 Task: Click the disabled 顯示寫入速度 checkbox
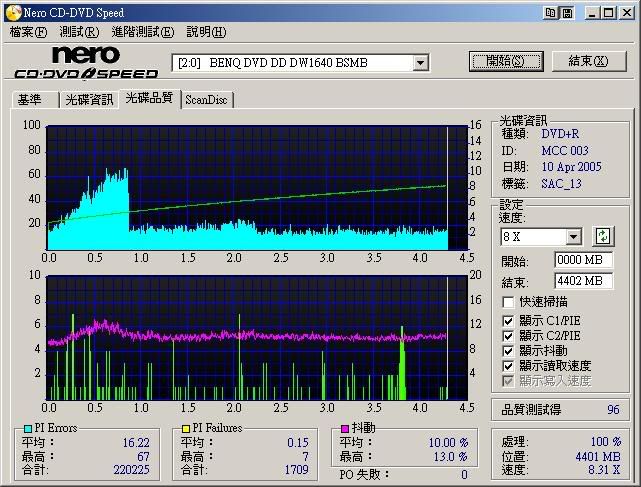[508, 381]
